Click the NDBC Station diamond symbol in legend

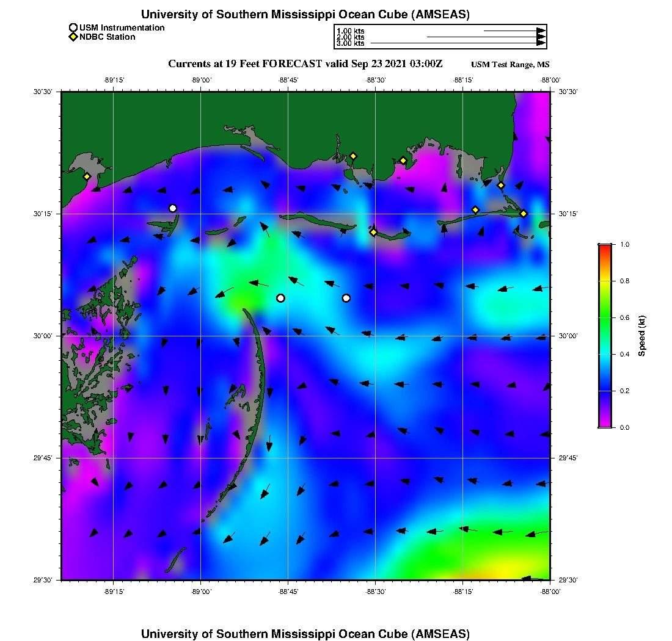73,37
